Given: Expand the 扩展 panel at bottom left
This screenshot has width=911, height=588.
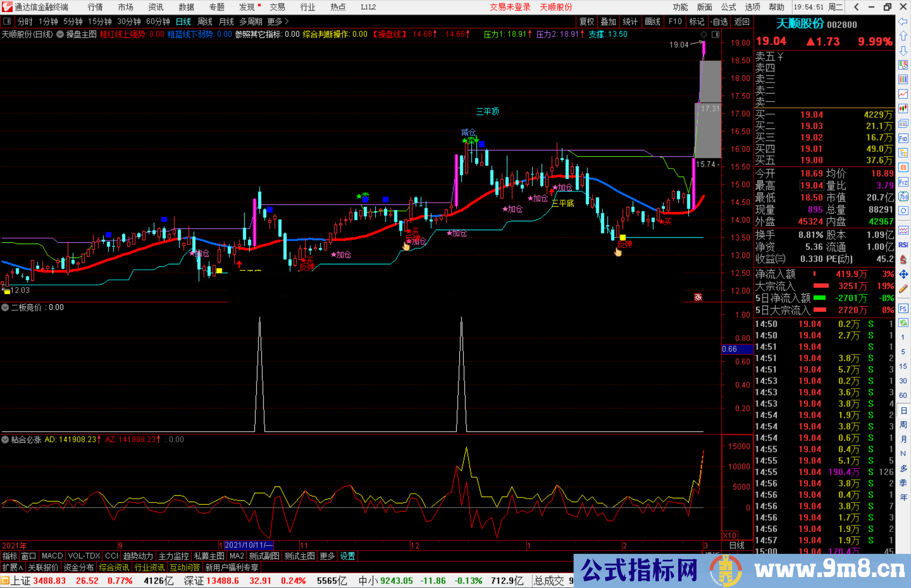Looking at the screenshot, I should (13, 567).
